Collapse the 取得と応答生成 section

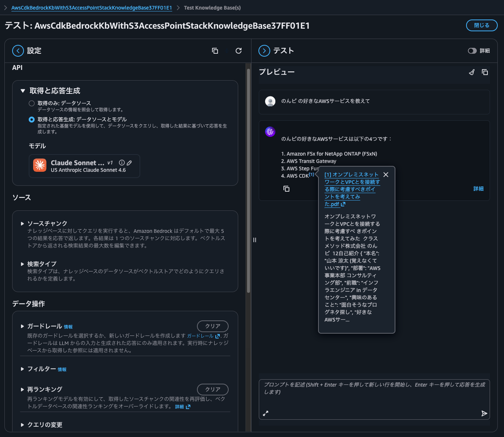click(23, 90)
